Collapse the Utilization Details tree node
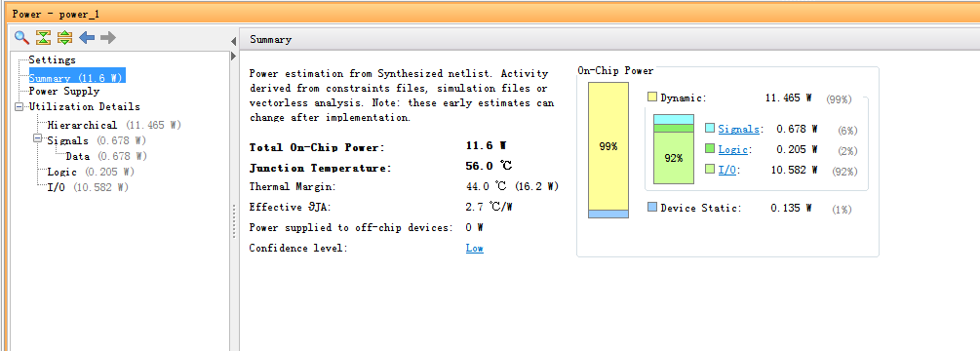The height and width of the screenshot is (351, 980). click(x=20, y=107)
